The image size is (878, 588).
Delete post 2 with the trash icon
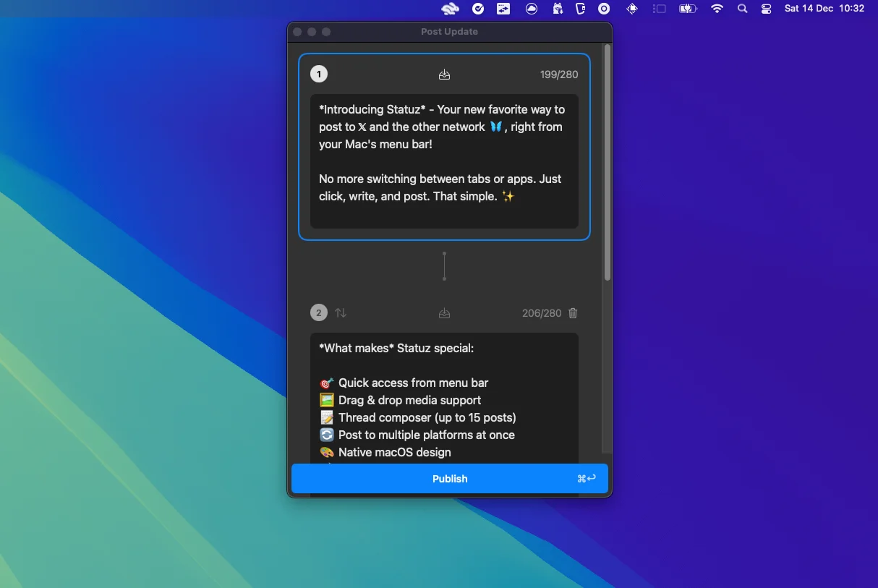(573, 313)
